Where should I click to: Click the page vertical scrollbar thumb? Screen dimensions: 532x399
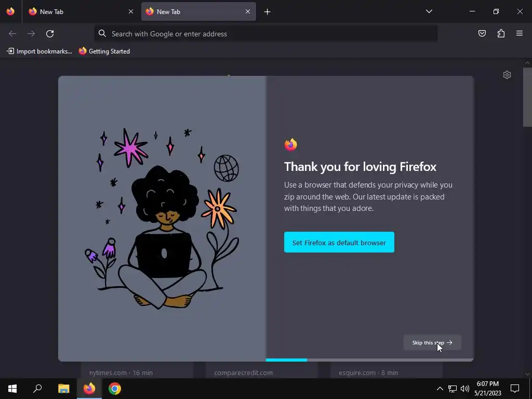(x=527, y=97)
